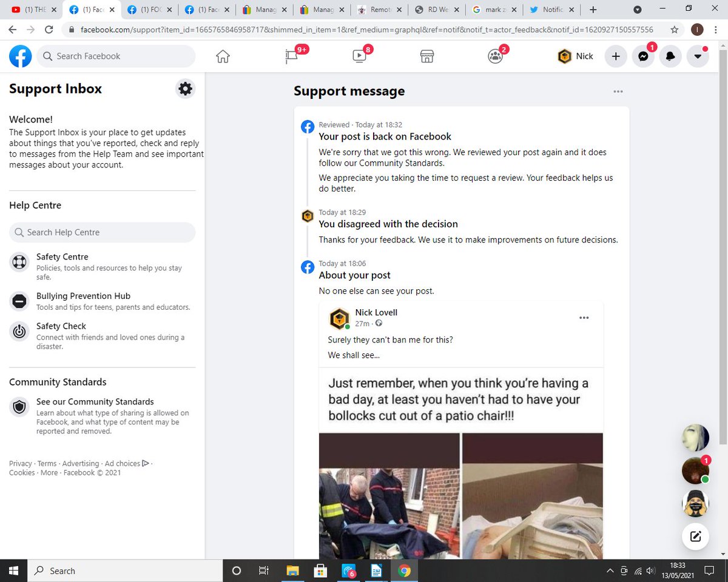Open Bullying Prevention Hub link
Image resolution: width=728 pixels, height=582 pixels.
[83, 296]
